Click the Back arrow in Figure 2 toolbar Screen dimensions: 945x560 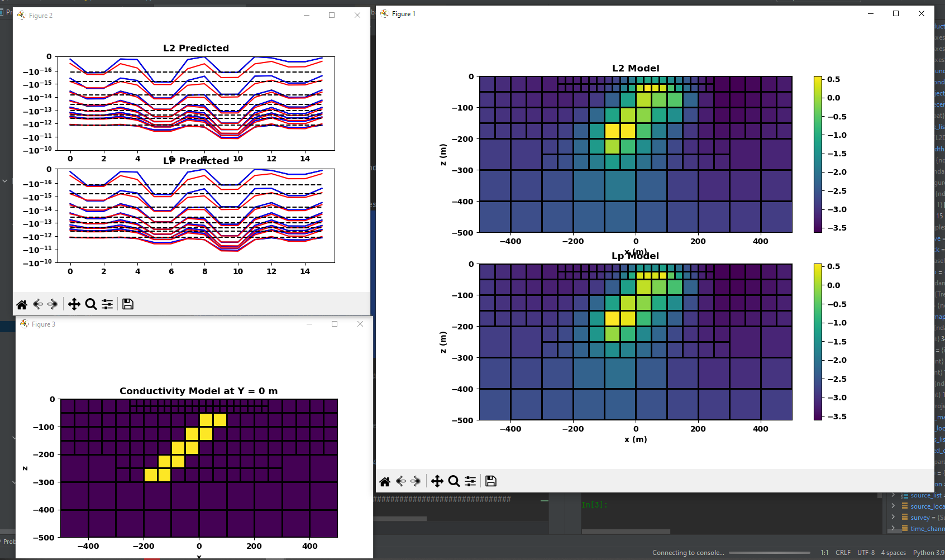pos(37,304)
